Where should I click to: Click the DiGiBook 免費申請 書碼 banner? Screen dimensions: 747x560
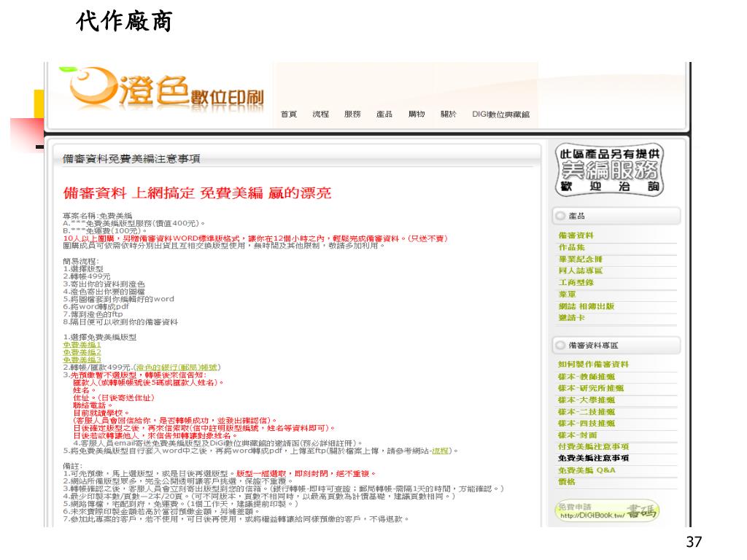(x=608, y=511)
